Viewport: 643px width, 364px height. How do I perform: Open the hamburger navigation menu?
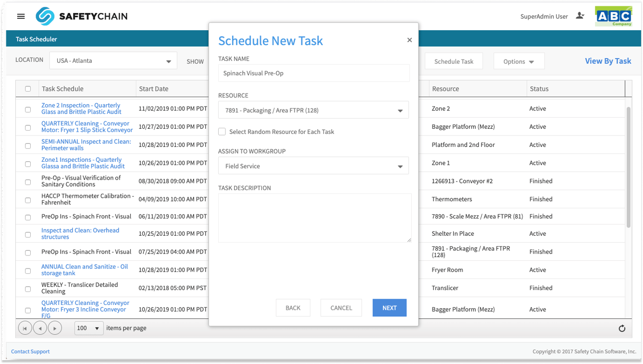[21, 16]
